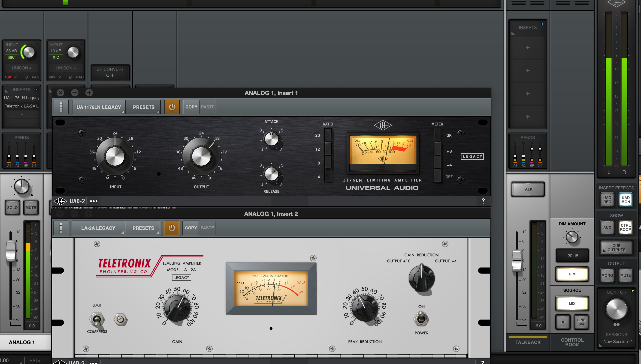Open the LA-2A PRESETS dropdown
This screenshot has width=641, height=364.
pos(143,228)
